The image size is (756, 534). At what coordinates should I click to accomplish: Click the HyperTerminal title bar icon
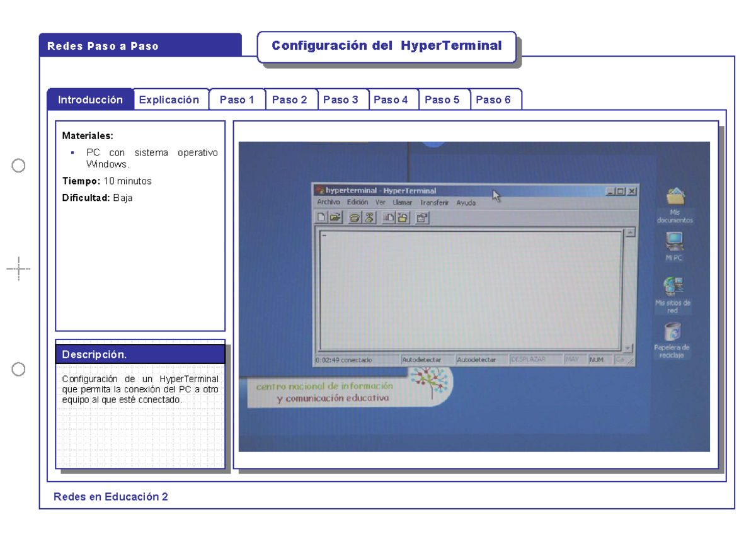pos(321,190)
